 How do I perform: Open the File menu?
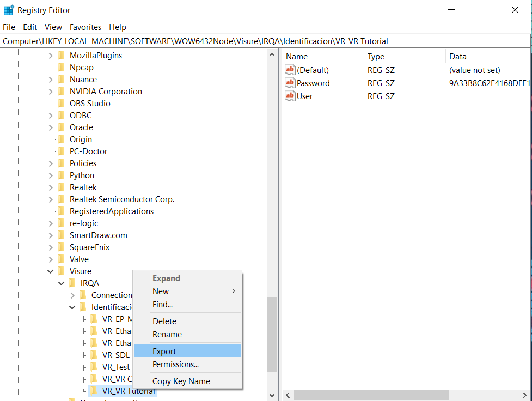[x=9, y=27]
